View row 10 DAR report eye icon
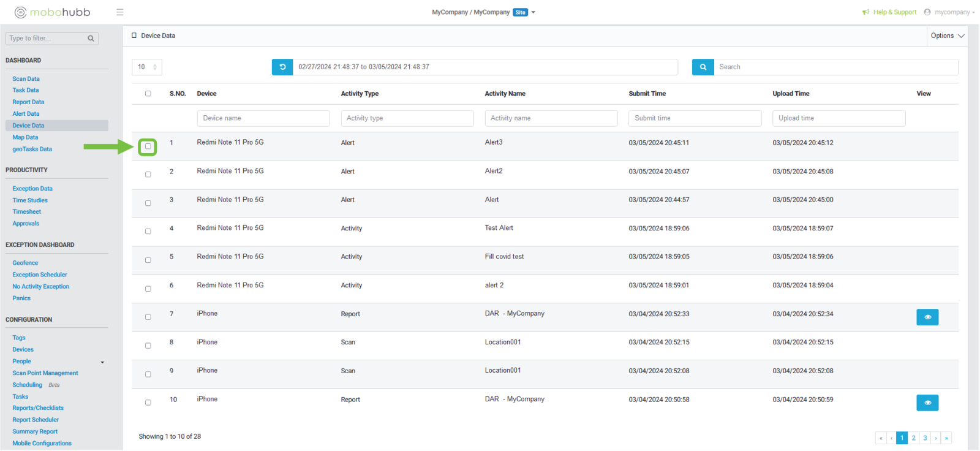 pos(927,403)
